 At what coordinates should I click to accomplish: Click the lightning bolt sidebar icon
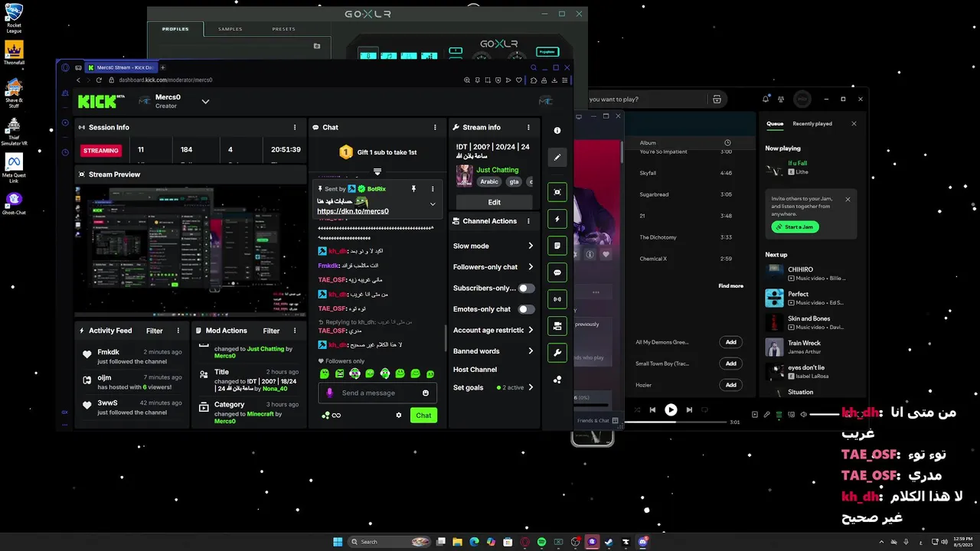(557, 219)
